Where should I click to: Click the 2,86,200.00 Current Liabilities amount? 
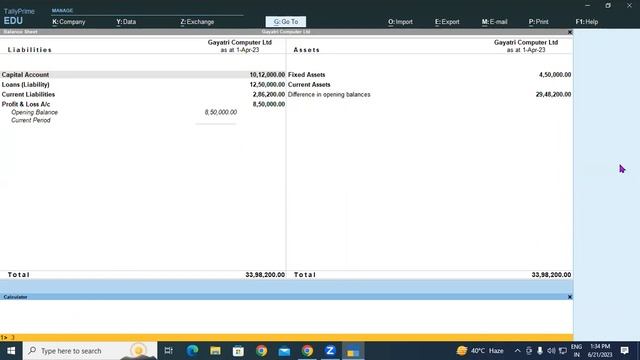pyautogui.click(x=269, y=94)
